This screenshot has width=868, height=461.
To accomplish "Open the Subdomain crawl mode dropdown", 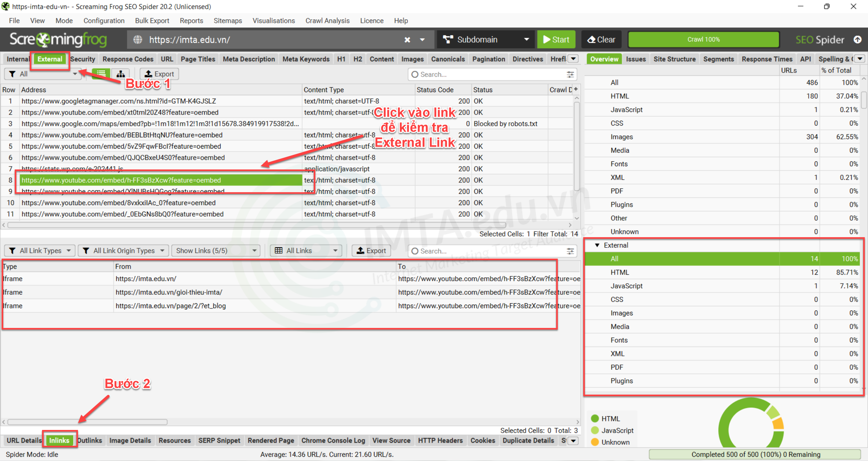I will pyautogui.click(x=485, y=40).
